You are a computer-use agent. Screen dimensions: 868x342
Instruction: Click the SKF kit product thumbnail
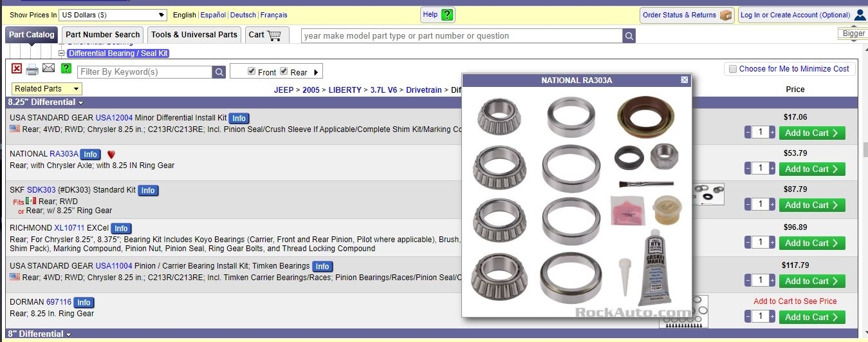click(709, 194)
